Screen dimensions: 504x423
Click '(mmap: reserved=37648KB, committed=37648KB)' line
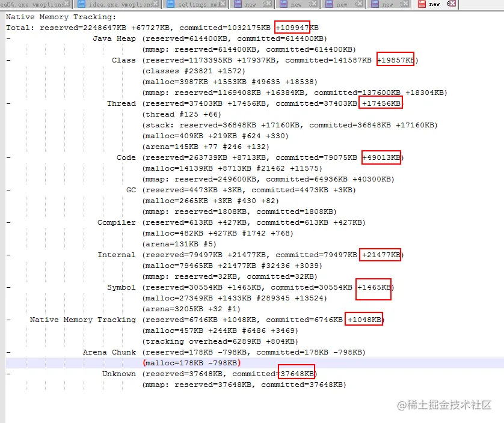click(x=244, y=385)
